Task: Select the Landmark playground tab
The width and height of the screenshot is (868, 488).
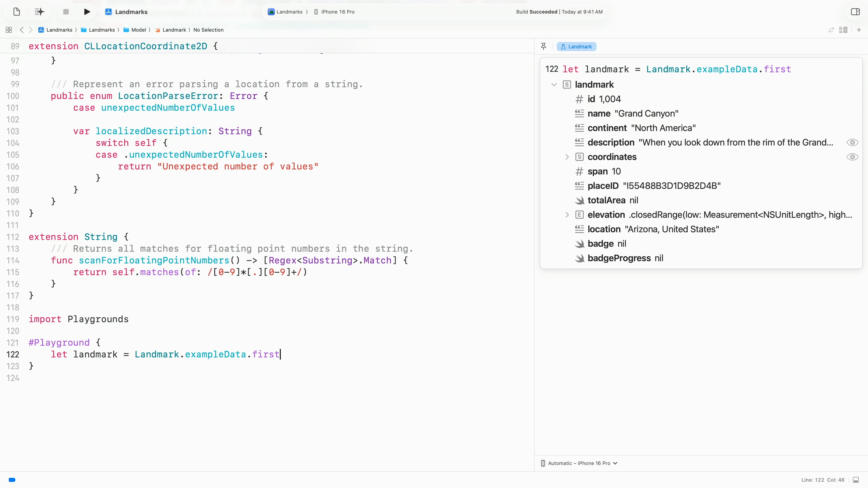Action: [x=577, y=47]
